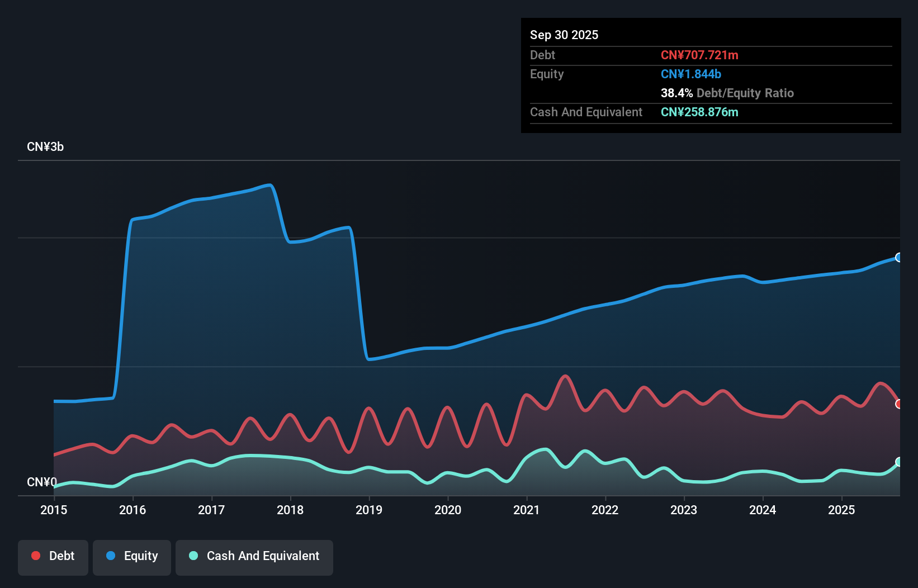Click the teal Cash endpoint marker
This screenshot has height=588, width=918.
[x=898, y=462]
